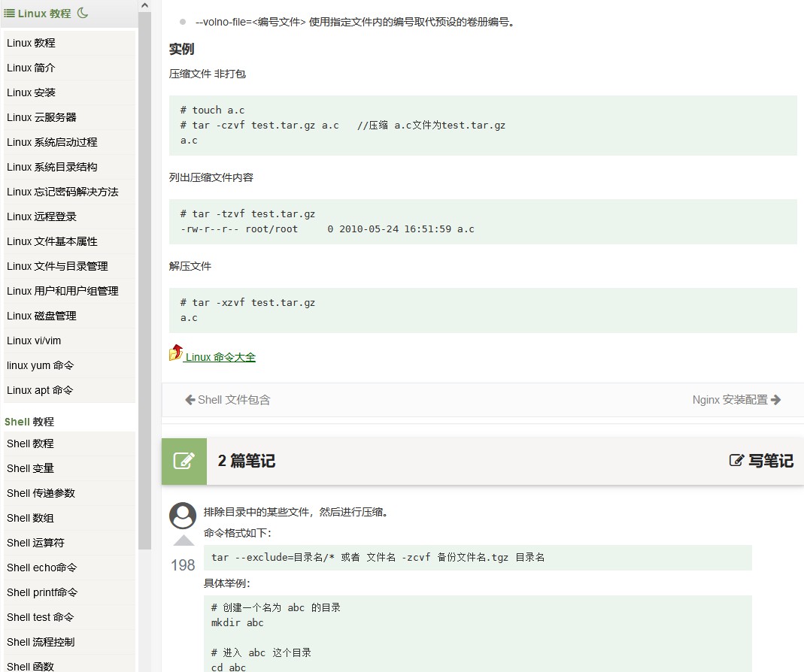The height and width of the screenshot is (672, 804).
Task: Click sidebar scrollbar up arrow
Action: [144, 6]
